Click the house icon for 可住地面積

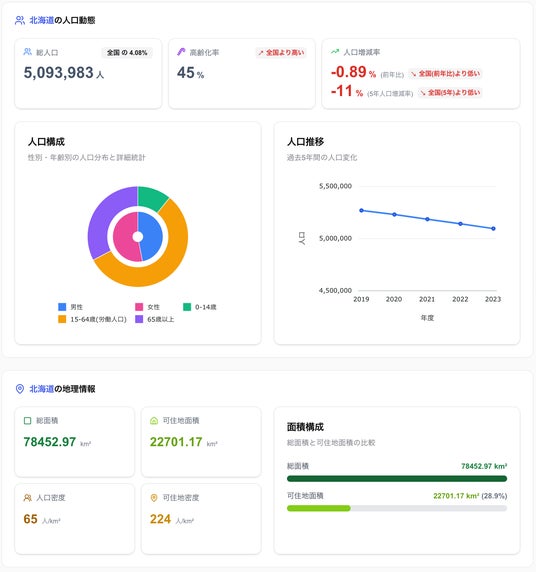(154, 421)
